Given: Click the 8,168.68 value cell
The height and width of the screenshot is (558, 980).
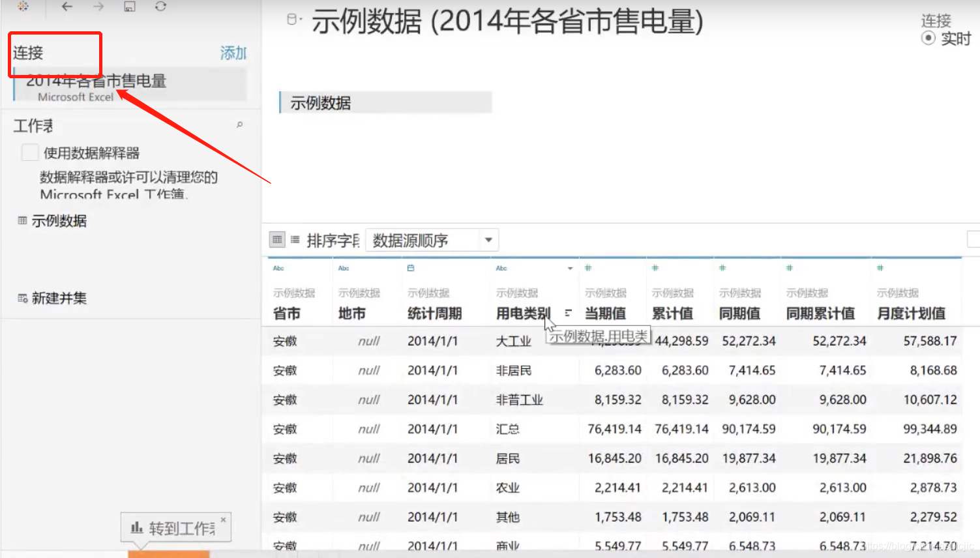Looking at the screenshot, I should coord(934,370).
